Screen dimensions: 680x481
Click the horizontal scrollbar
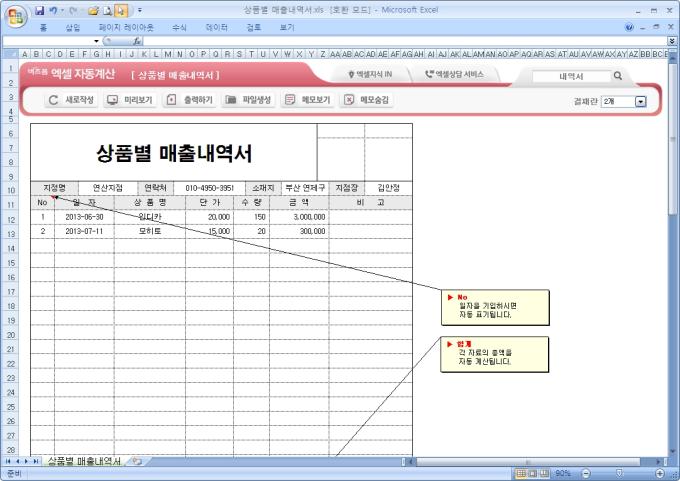[528, 461]
